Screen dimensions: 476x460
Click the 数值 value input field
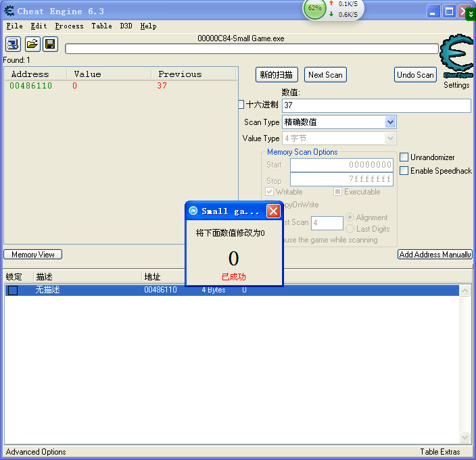(x=377, y=105)
